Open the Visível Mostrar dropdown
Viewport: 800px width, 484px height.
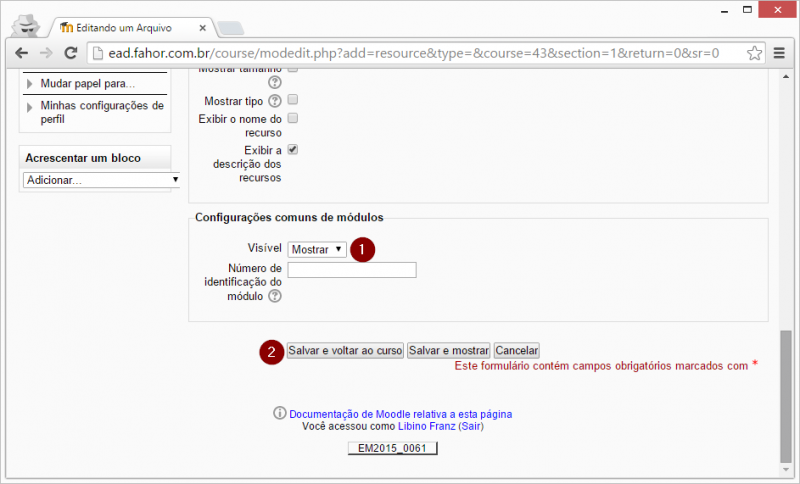317,249
